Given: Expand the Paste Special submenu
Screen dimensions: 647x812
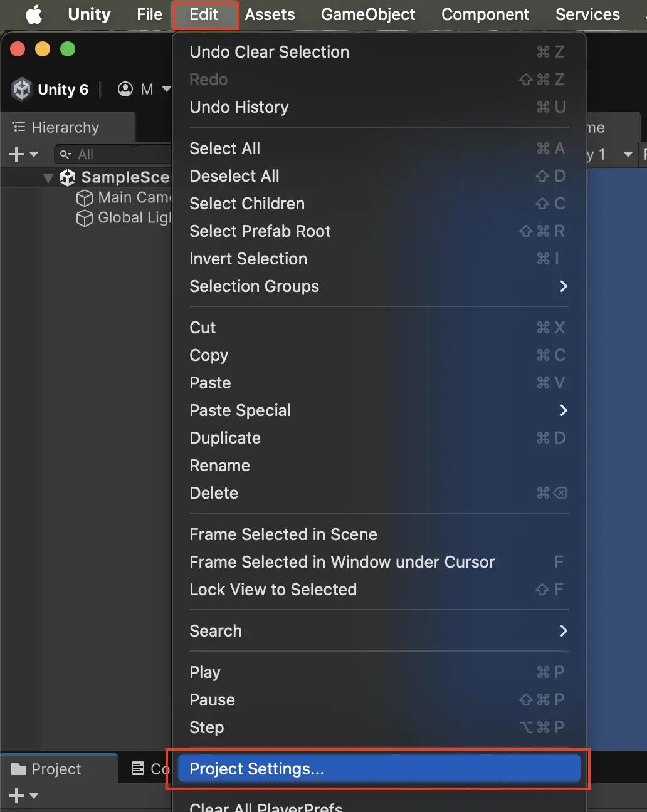Looking at the screenshot, I should click(x=379, y=410).
